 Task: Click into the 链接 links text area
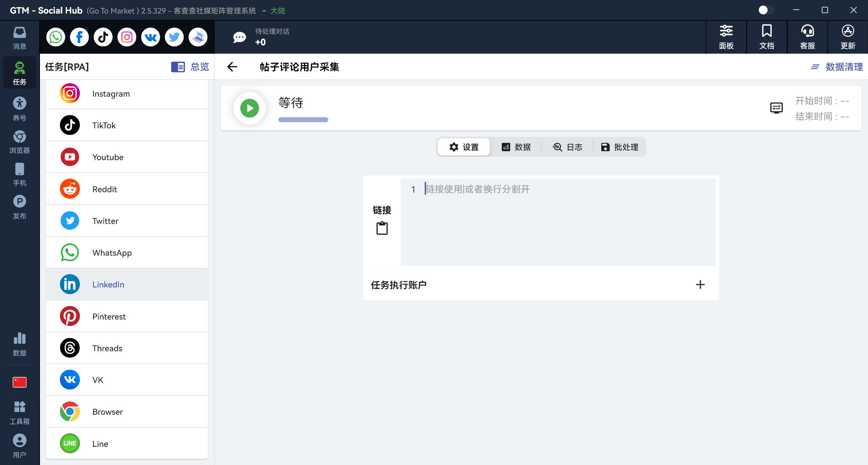[x=558, y=222]
